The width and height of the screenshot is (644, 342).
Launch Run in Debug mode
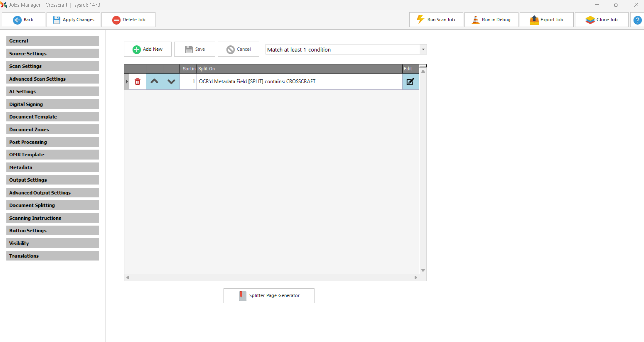491,20
